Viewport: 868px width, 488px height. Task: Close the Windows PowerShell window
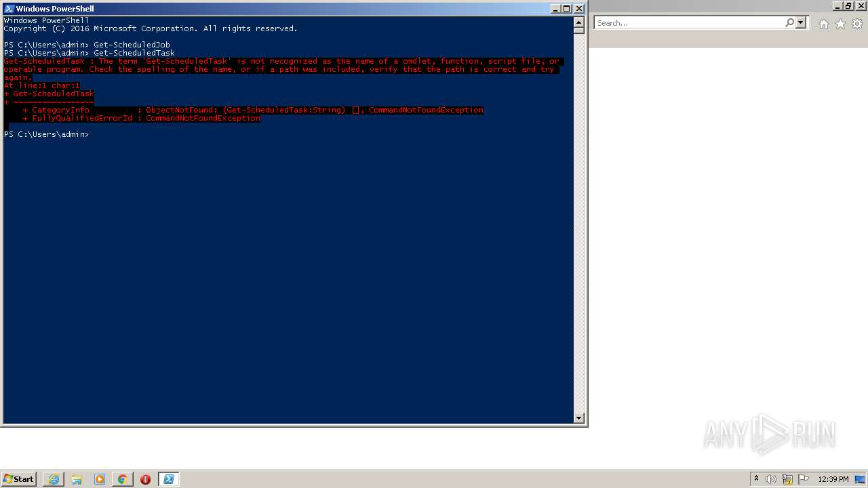coord(578,9)
